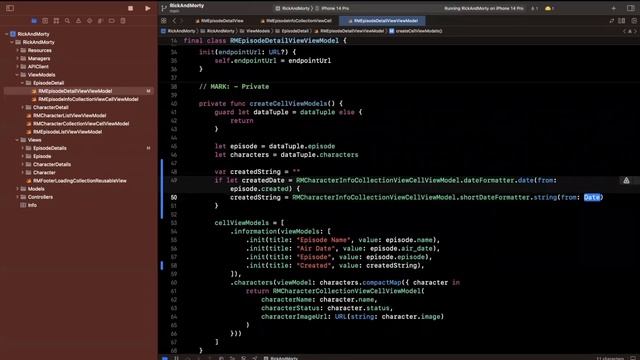The height and width of the screenshot is (360, 640).
Task: Open the Symbol navigator
Action: (56, 21)
